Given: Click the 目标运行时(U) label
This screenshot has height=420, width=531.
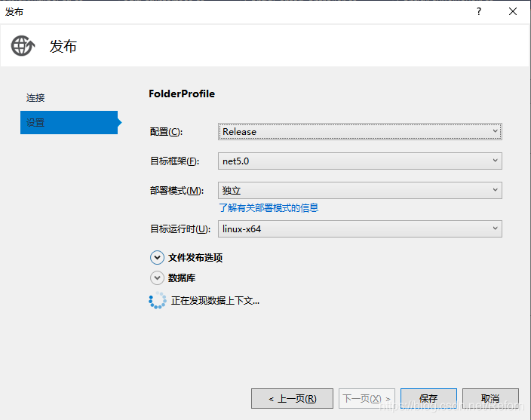Looking at the screenshot, I should (180, 229).
